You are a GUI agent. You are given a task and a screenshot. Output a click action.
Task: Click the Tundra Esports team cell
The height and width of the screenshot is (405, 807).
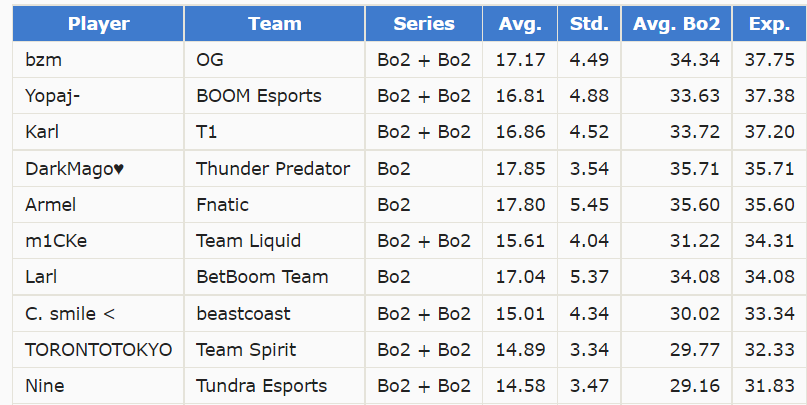(x=261, y=386)
